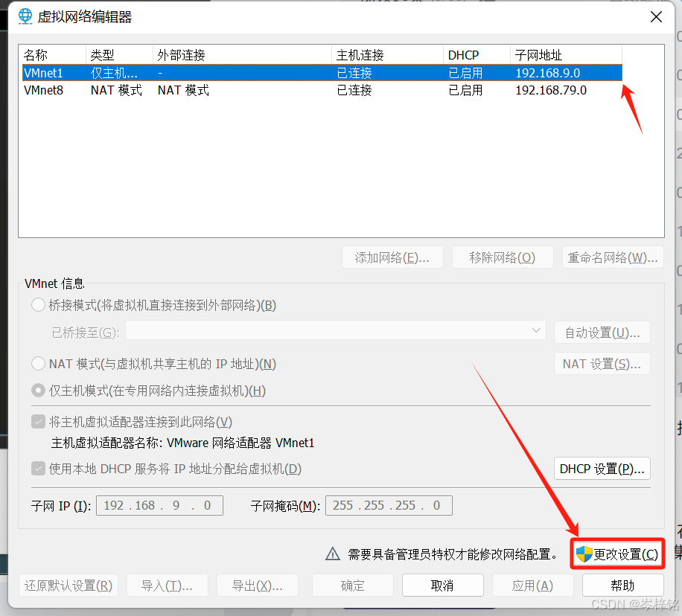Close the 虚拟网络编辑器 dialog
This screenshot has width=682, height=616.
[x=656, y=17]
